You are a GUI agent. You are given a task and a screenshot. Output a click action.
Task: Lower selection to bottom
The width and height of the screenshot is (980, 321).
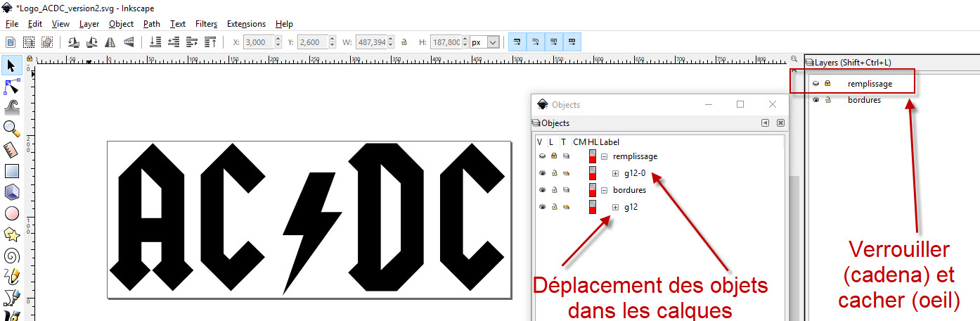tap(155, 42)
